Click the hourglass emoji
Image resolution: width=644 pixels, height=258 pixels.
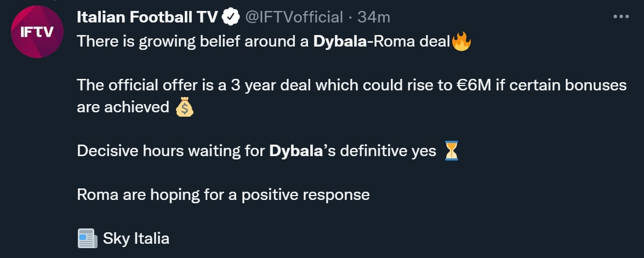pyautogui.click(x=452, y=151)
